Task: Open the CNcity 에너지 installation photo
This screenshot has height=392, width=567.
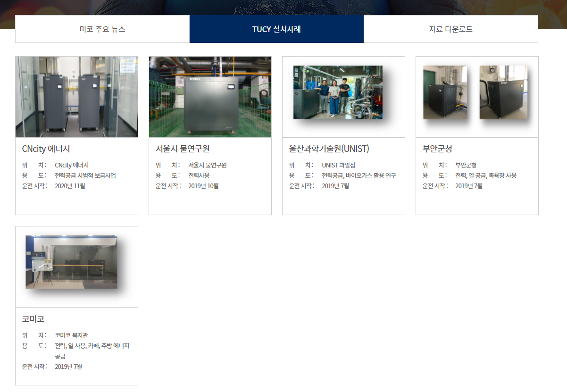Action: (x=76, y=97)
